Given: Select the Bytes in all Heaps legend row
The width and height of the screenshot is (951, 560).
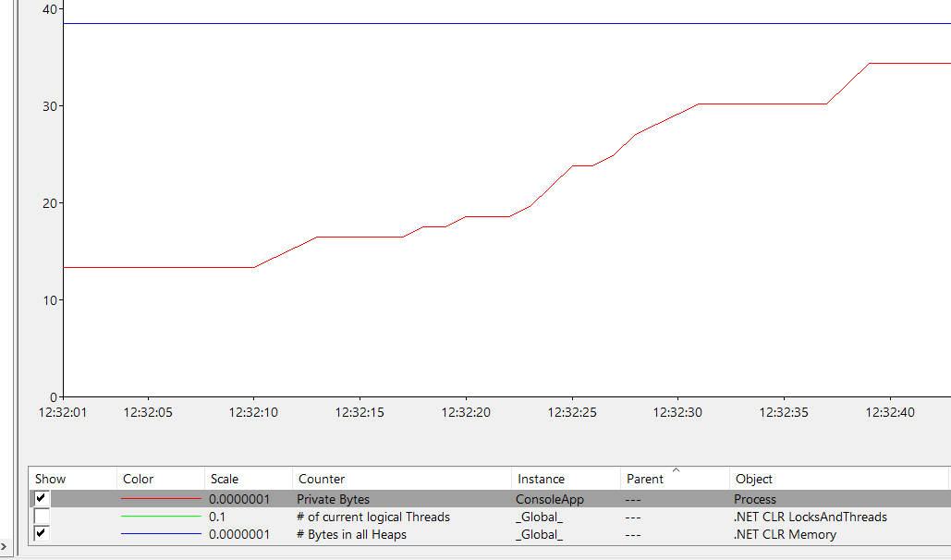Looking at the screenshot, I should (351, 534).
